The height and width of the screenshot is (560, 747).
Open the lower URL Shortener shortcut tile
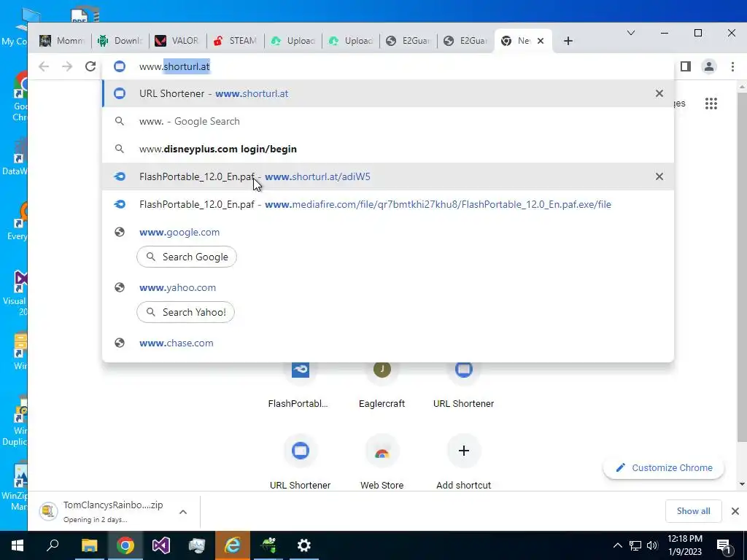coord(300,462)
